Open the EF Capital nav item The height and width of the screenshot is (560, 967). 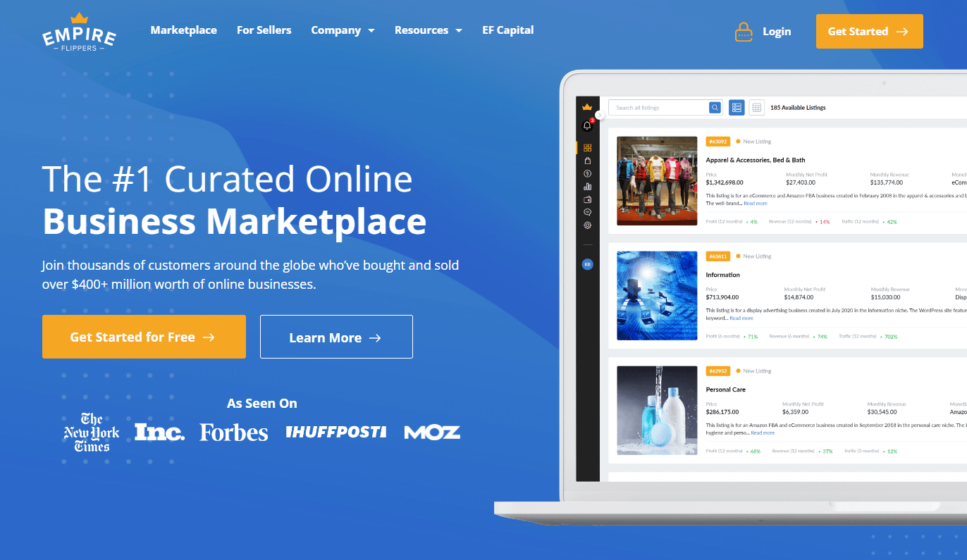tap(507, 30)
